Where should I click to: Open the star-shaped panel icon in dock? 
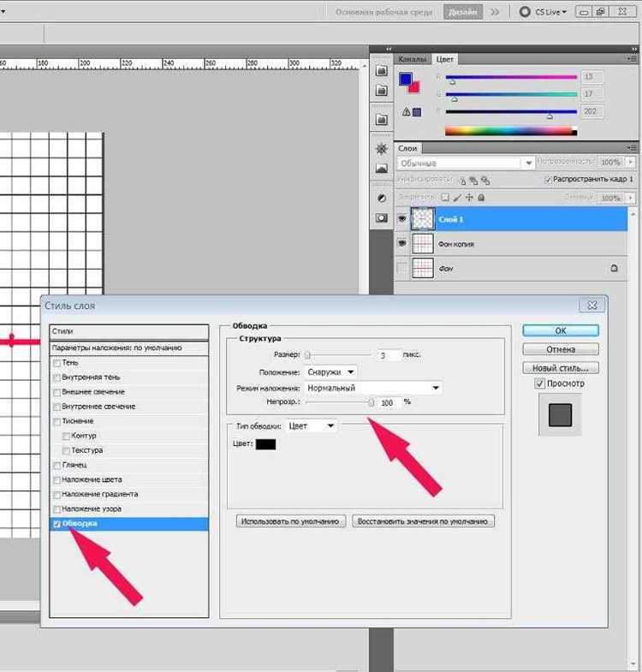382,149
